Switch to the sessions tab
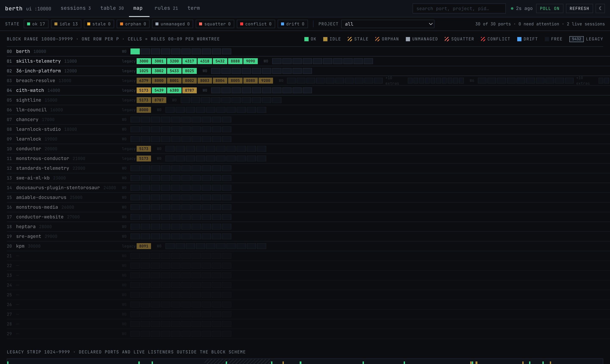The height and width of the screenshot is (364, 610). point(76,8)
